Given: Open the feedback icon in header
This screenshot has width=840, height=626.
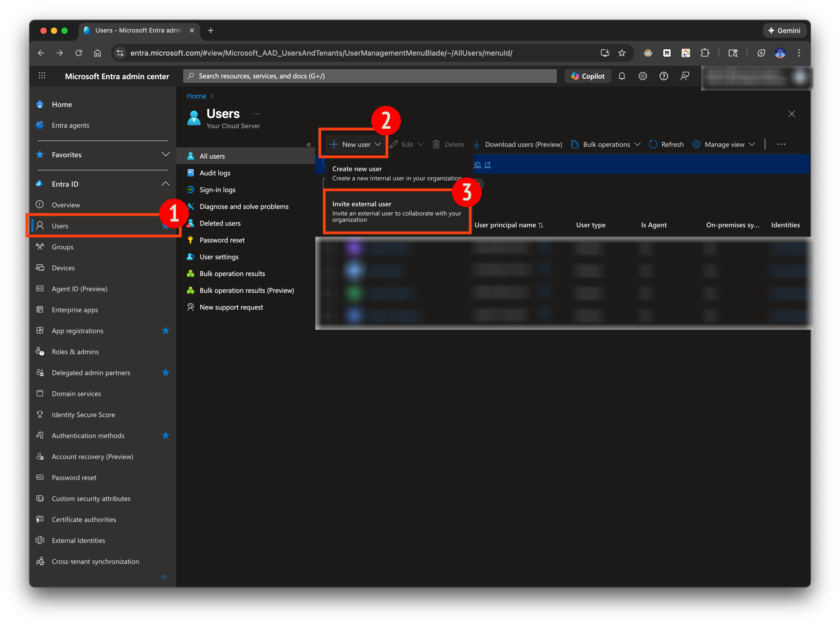Looking at the screenshot, I should (685, 76).
